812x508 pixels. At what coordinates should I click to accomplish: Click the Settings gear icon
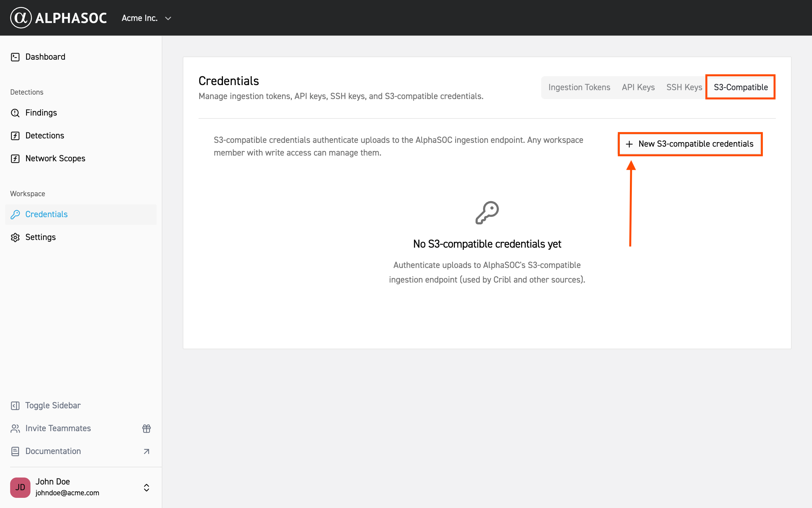(x=15, y=237)
